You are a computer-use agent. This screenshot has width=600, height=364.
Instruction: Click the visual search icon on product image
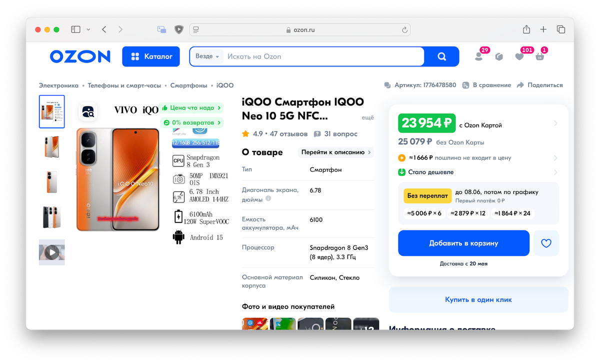[x=88, y=112]
